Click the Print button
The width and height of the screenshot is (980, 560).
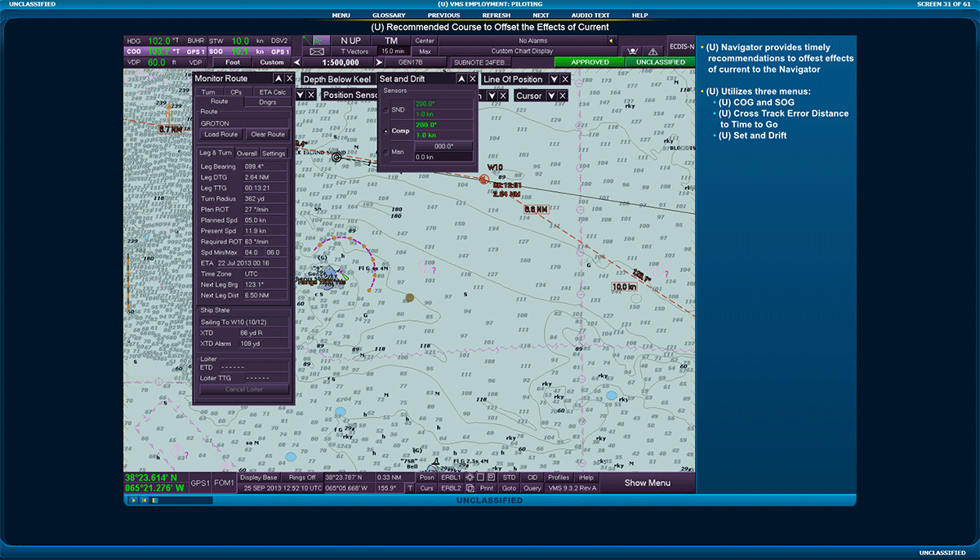[x=487, y=488]
